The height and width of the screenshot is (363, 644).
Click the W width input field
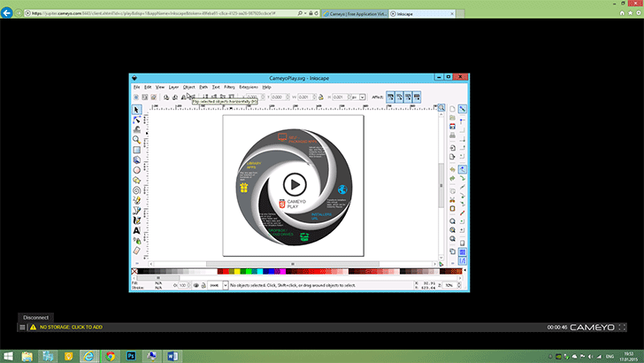(x=305, y=97)
